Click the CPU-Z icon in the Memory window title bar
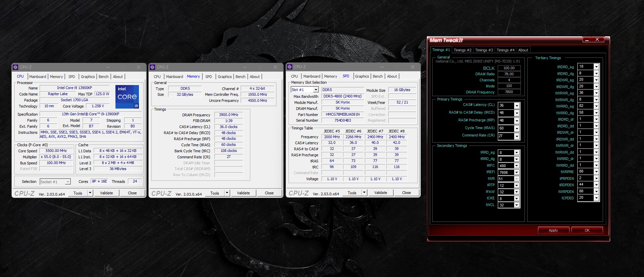Image resolution: width=644 pixels, height=277 pixels. coord(152,67)
